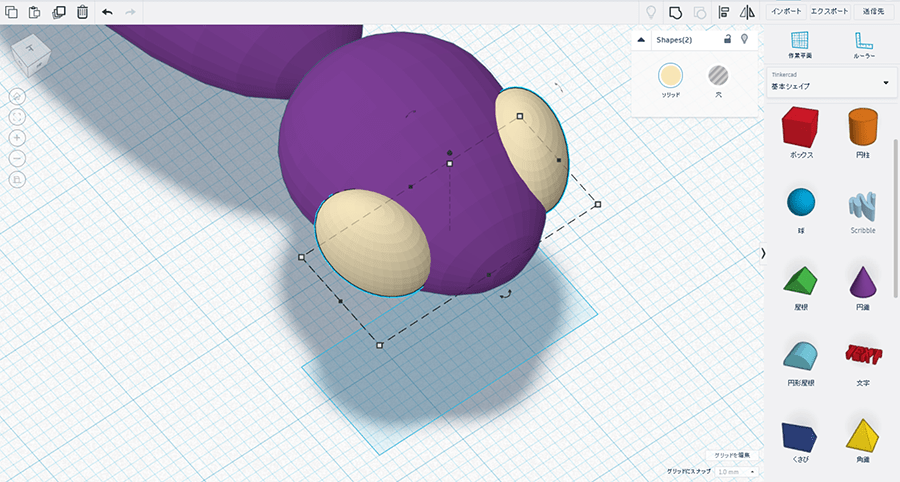Pick the red Box (ボックス) shape
Image resolution: width=900 pixels, height=482 pixels.
[801, 133]
